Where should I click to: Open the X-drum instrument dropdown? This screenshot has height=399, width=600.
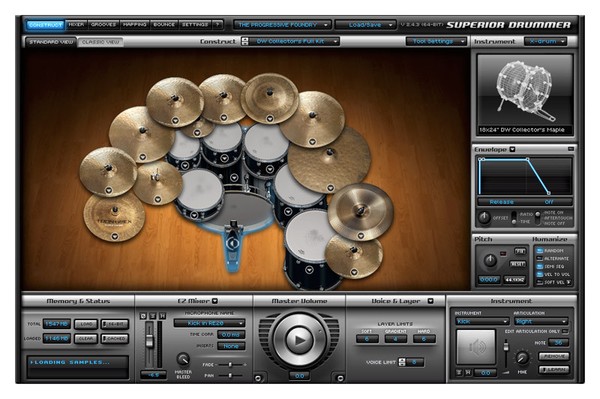point(545,41)
